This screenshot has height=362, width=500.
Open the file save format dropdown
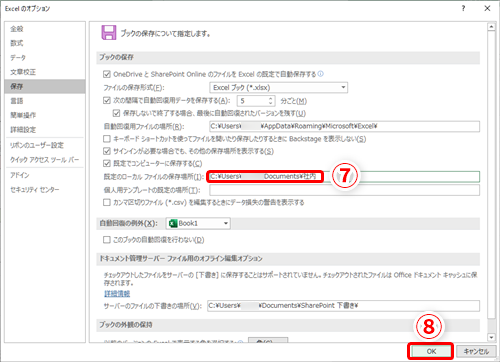tap(279, 88)
